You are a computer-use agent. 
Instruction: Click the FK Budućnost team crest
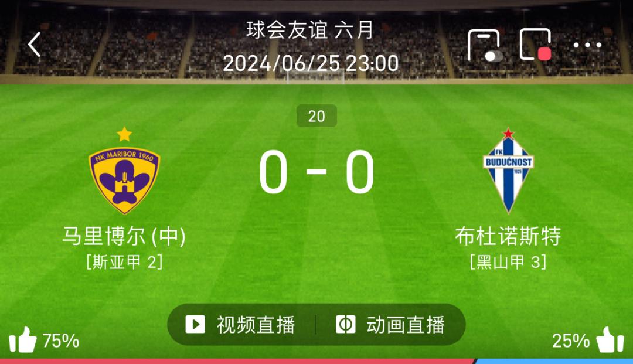tap(508, 171)
